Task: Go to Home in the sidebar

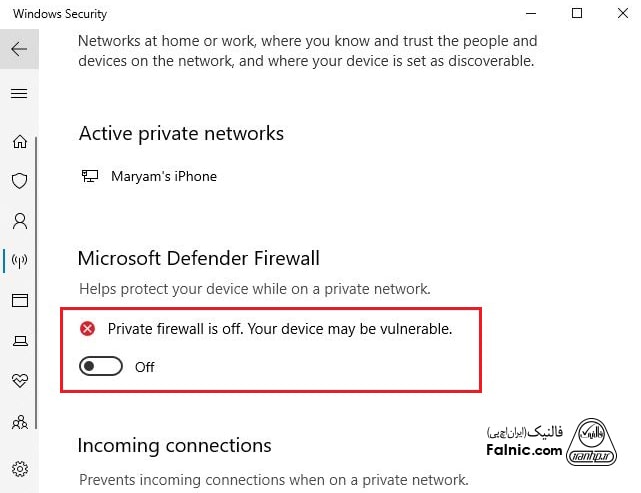Action: [19, 141]
